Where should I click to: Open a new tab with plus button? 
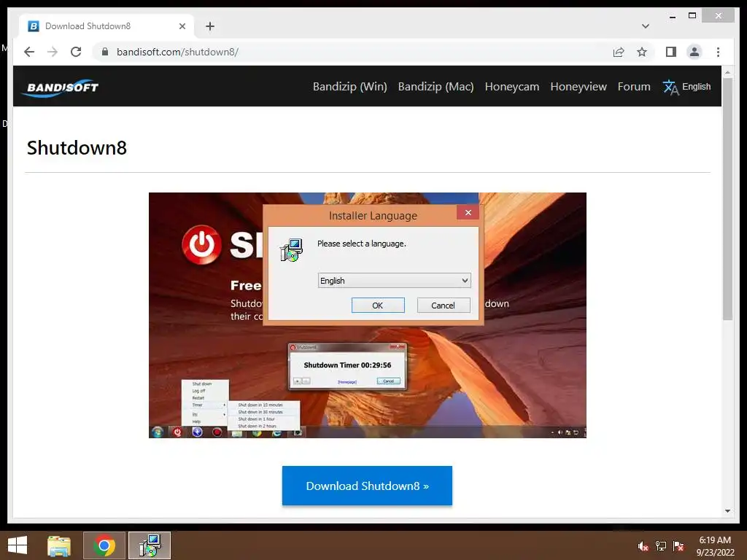(x=210, y=26)
